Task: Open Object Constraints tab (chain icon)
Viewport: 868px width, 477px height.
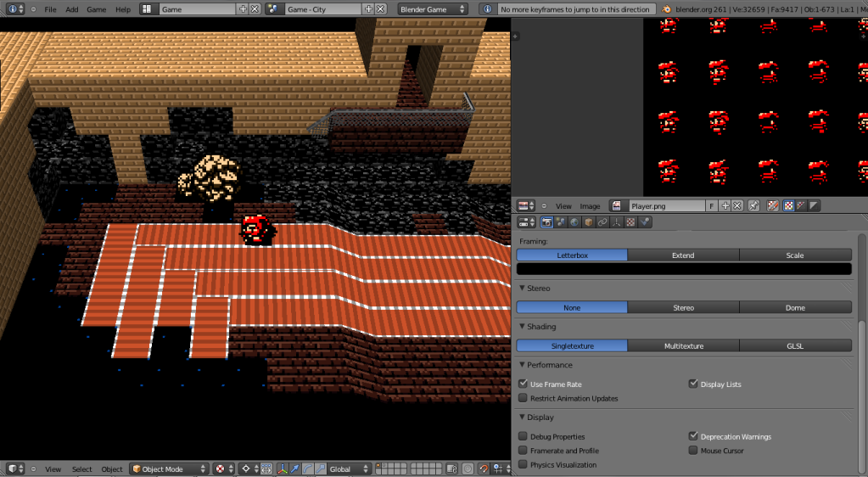Action: tap(602, 222)
